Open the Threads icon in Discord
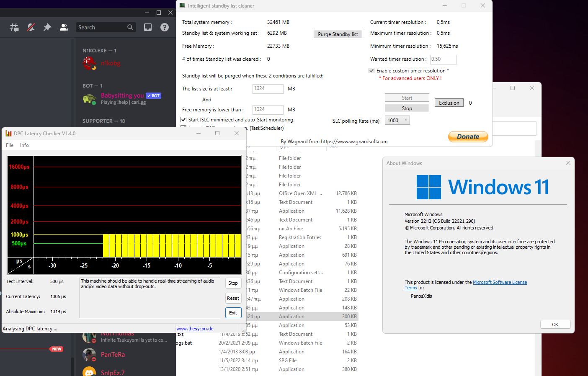The width and height of the screenshot is (588, 376). 14,27
